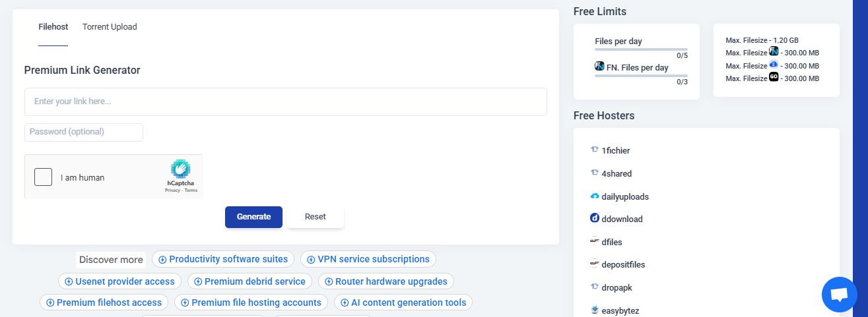Focus the "Enter your link here" field

click(x=285, y=101)
